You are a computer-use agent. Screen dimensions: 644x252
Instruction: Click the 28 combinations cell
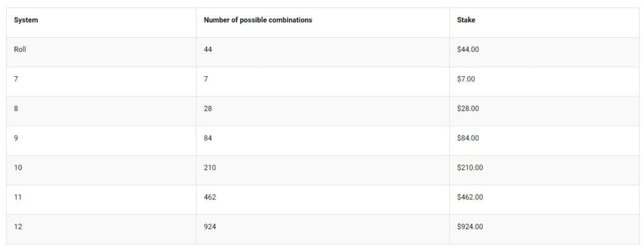click(208, 109)
